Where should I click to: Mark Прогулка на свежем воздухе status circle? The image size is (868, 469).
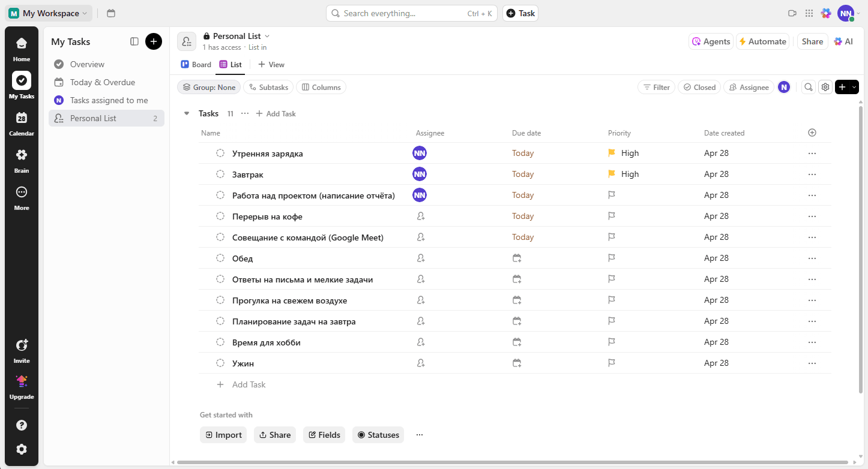pyautogui.click(x=220, y=300)
